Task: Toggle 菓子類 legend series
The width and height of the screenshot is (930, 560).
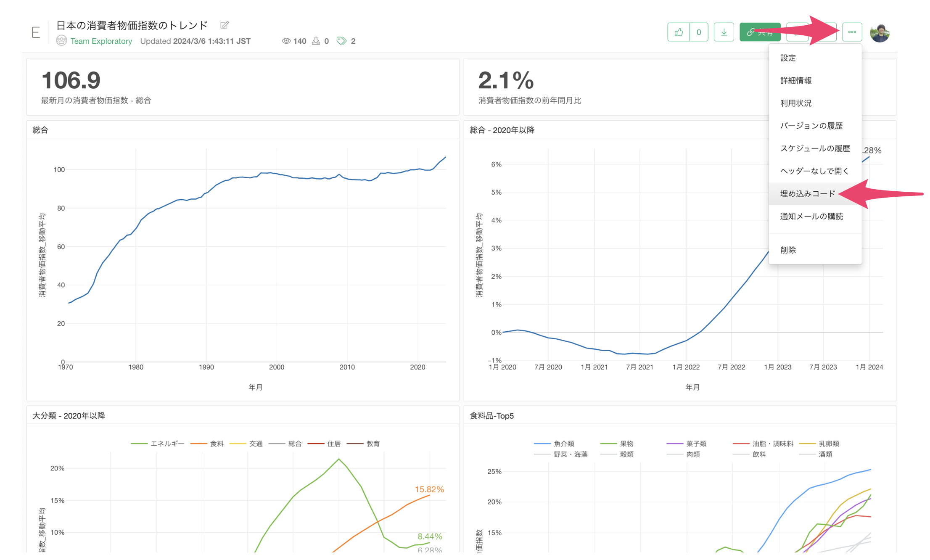Action: click(687, 444)
